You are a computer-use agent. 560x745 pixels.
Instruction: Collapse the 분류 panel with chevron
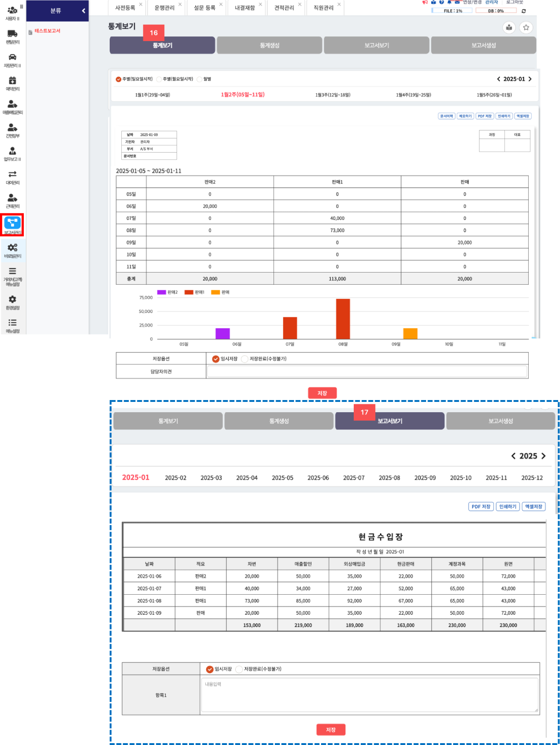84,11
